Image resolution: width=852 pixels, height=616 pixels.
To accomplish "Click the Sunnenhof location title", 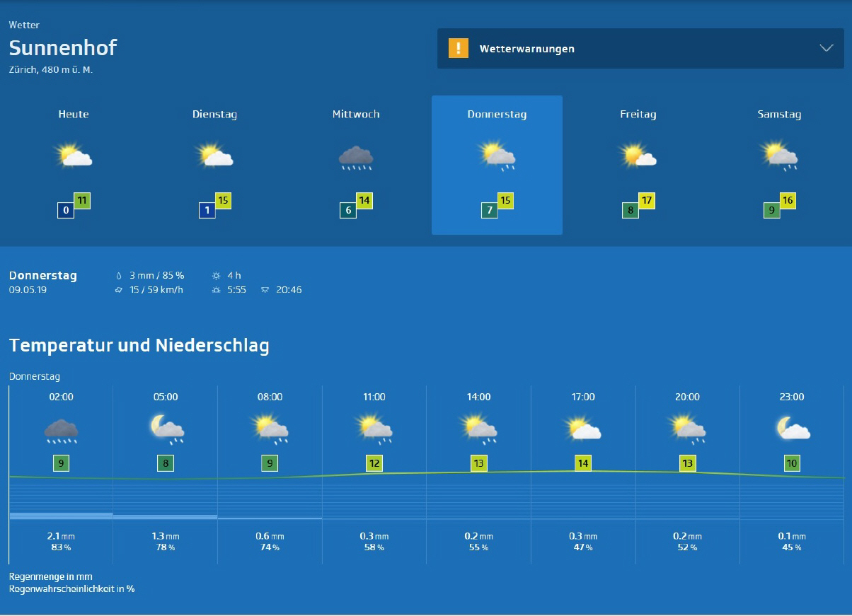I will (x=63, y=47).
